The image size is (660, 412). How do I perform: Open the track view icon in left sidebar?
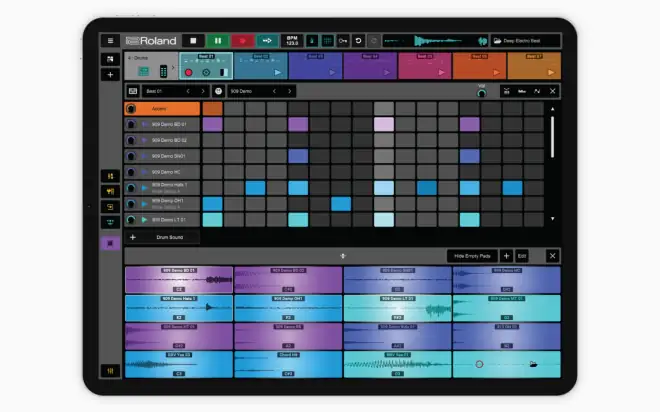tap(110, 59)
